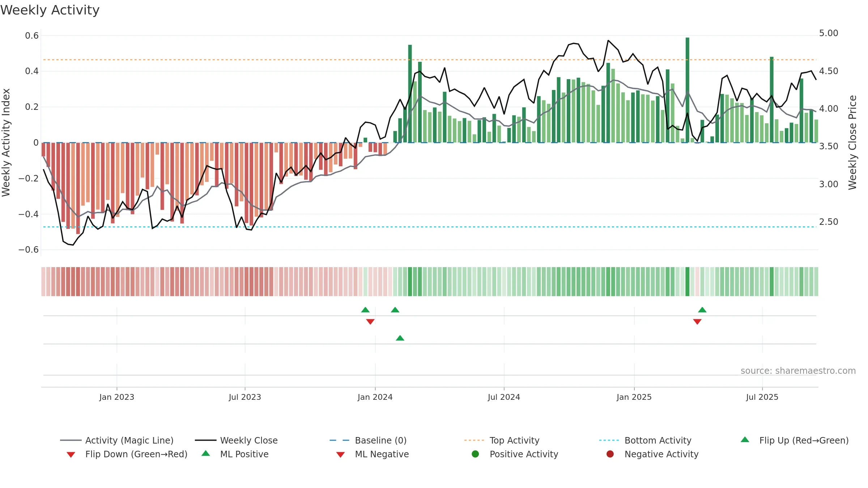Screen dimensions: 868x488
Task: Toggle Bottom Activity legend entry
Action: pos(645,440)
